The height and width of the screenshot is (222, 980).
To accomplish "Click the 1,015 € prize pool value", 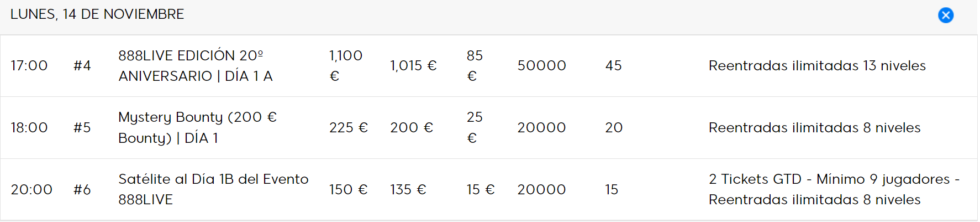I will point(413,66).
